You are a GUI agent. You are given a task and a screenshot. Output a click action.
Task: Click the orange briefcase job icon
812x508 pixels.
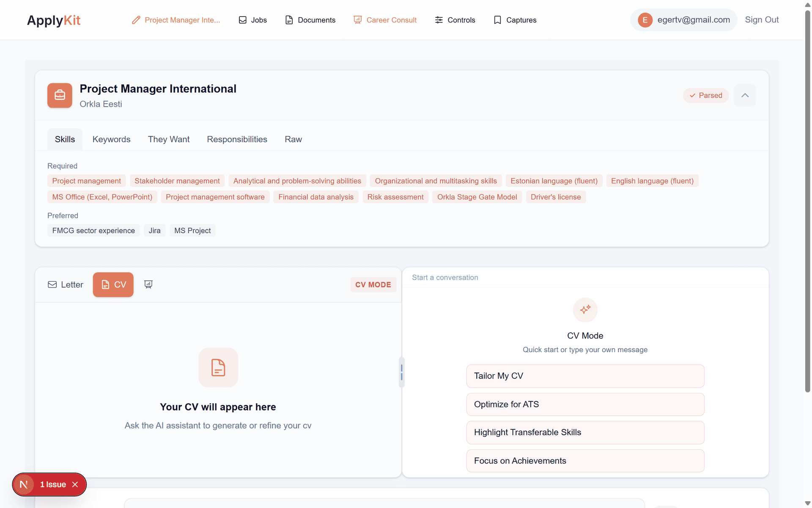pos(60,95)
